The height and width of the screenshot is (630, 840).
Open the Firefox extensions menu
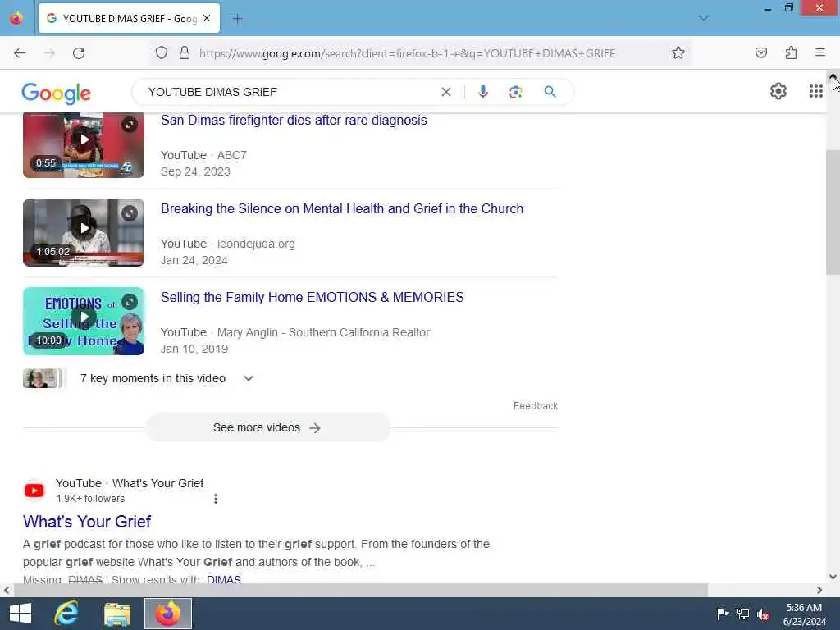coord(791,52)
